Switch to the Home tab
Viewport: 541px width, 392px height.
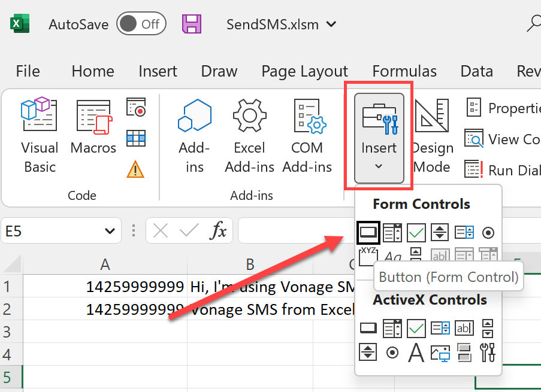tap(93, 71)
